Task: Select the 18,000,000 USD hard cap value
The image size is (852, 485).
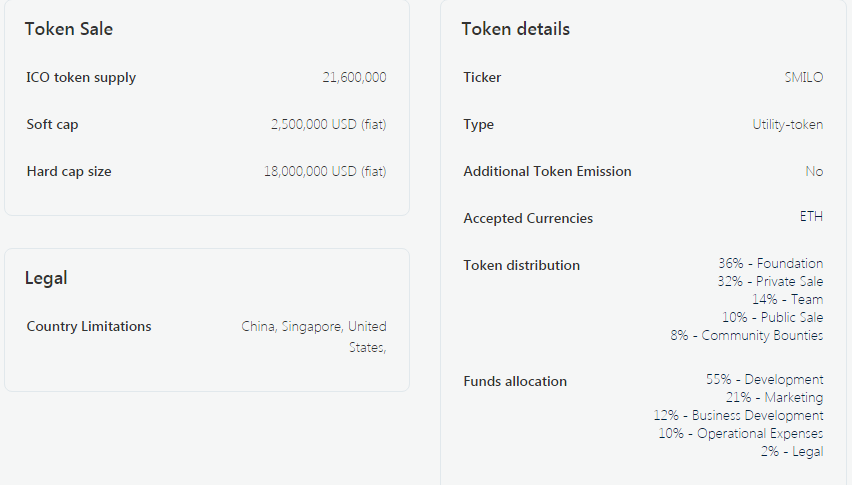Action: [x=325, y=171]
